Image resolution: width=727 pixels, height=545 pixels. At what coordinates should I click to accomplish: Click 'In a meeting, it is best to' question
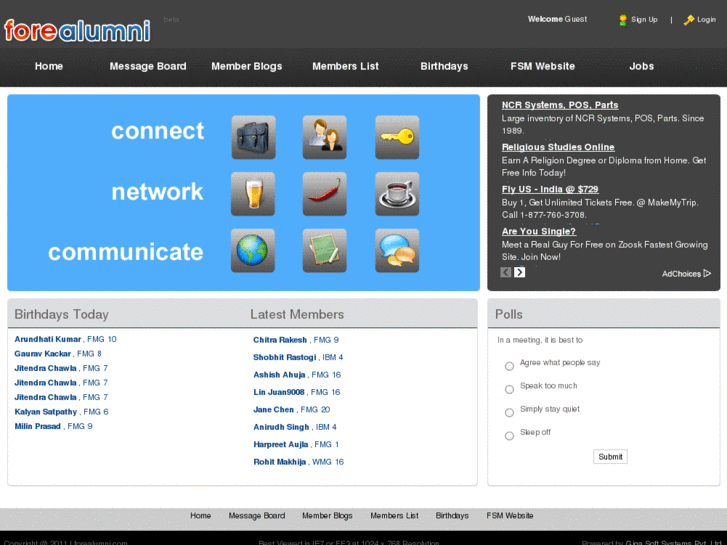click(540, 340)
